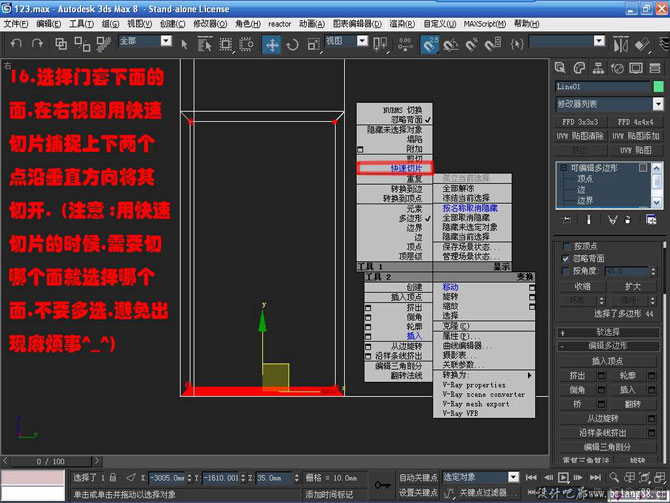Click settings box next to 轮廓 button
670x503 pixels.
point(651,376)
